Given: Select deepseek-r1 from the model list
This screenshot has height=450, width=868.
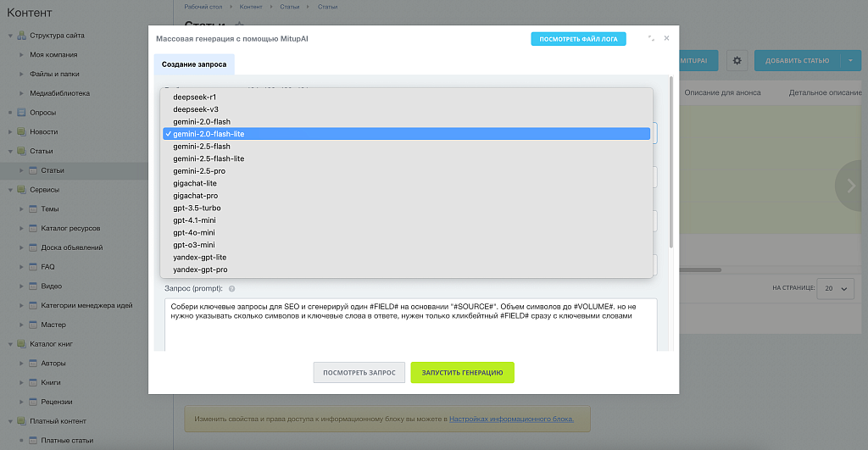Looking at the screenshot, I should (195, 97).
